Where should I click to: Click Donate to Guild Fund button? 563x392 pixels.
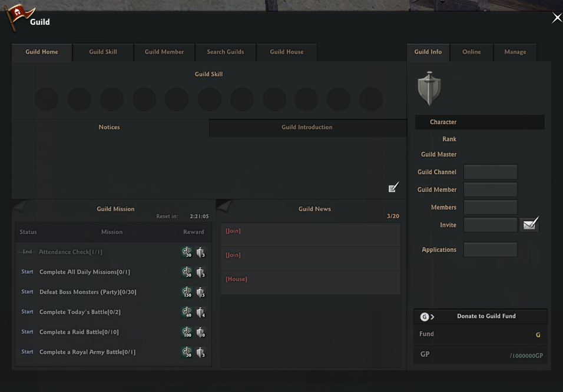click(x=486, y=317)
